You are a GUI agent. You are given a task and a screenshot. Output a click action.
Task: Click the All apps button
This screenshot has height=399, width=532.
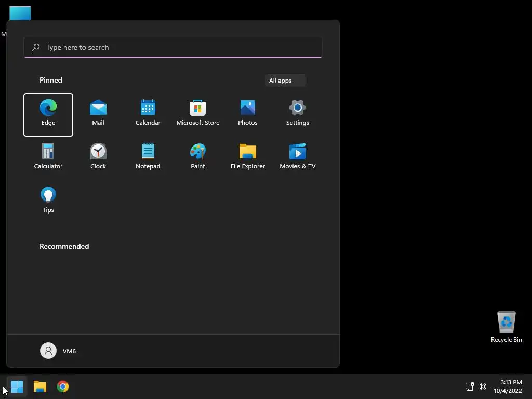click(285, 81)
